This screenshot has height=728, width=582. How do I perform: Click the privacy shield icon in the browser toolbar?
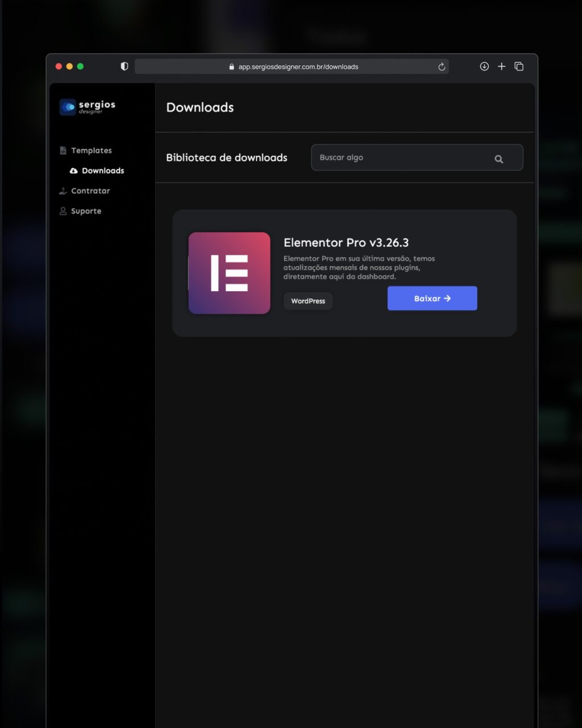(124, 67)
